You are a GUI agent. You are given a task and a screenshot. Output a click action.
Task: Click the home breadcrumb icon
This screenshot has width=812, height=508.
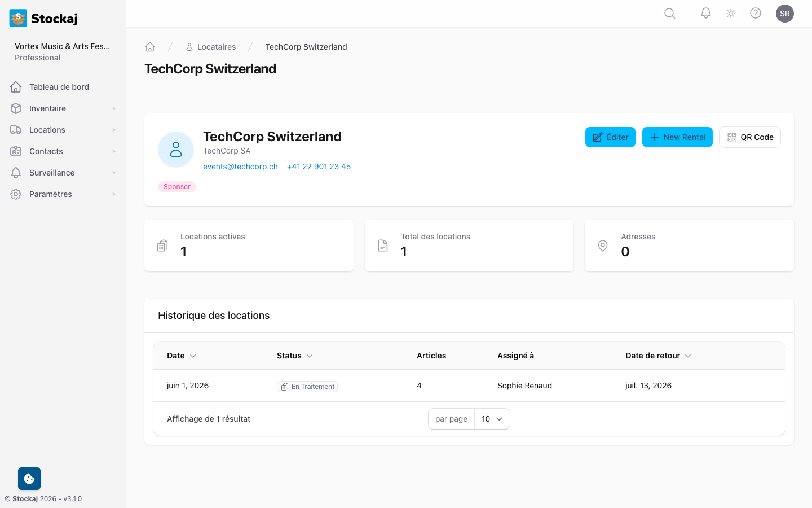pos(150,47)
